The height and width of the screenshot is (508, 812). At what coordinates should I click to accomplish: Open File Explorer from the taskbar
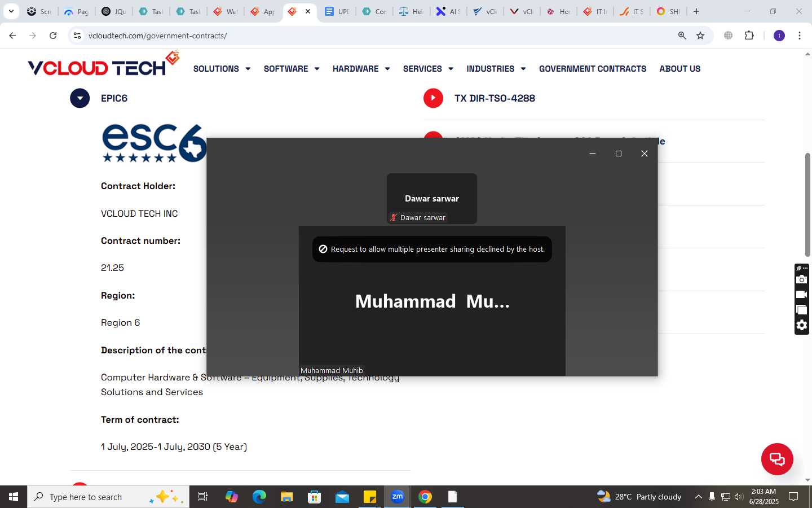click(x=286, y=497)
